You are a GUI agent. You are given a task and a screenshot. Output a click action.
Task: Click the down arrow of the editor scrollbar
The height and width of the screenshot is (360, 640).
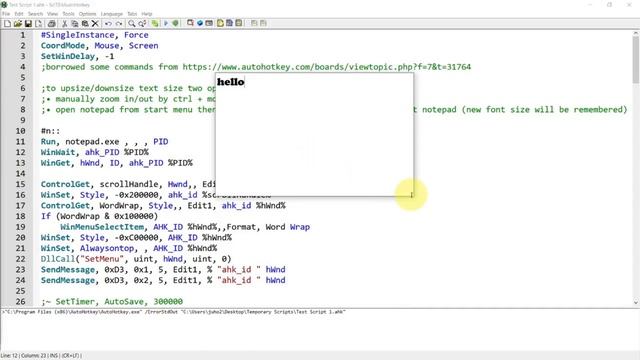tap(636, 302)
